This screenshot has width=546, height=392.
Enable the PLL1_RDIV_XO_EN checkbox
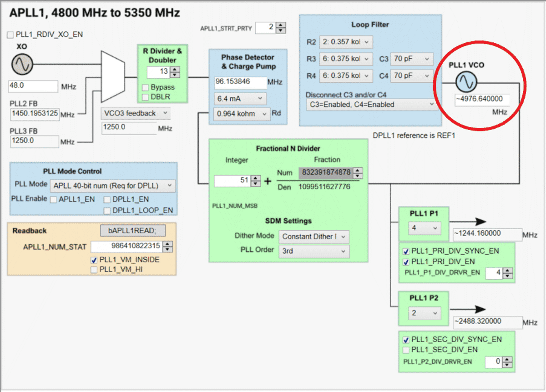tap(10, 34)
